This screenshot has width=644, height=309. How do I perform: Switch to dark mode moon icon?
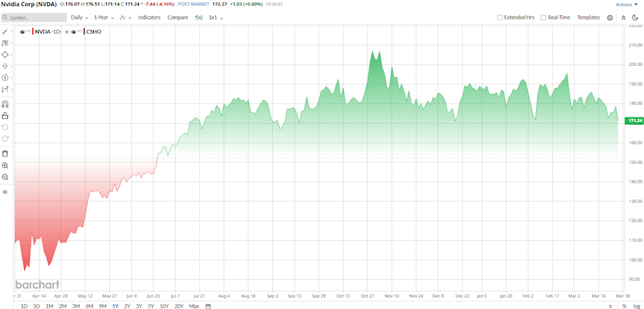[635, 17]
